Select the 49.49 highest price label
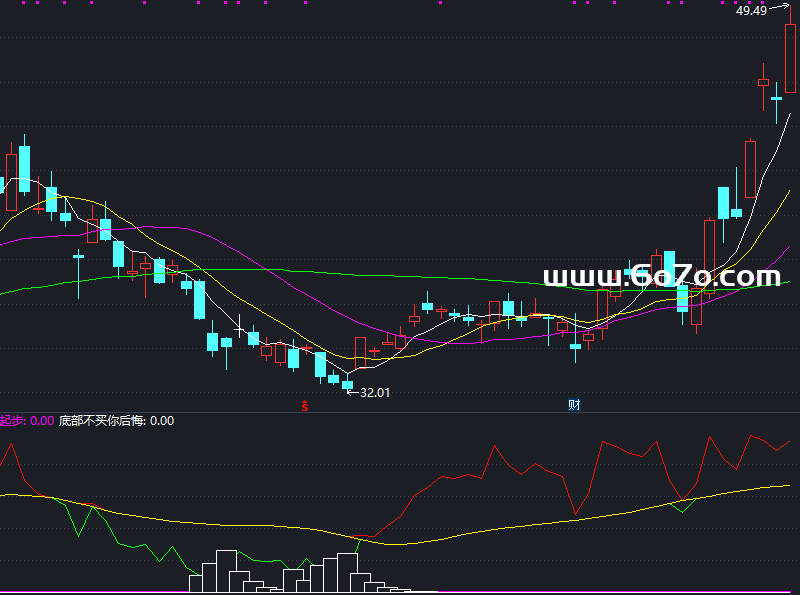Image resolution: width=800 pixels, height=595 pixels. pyautogui.click(x=751, y=10)
